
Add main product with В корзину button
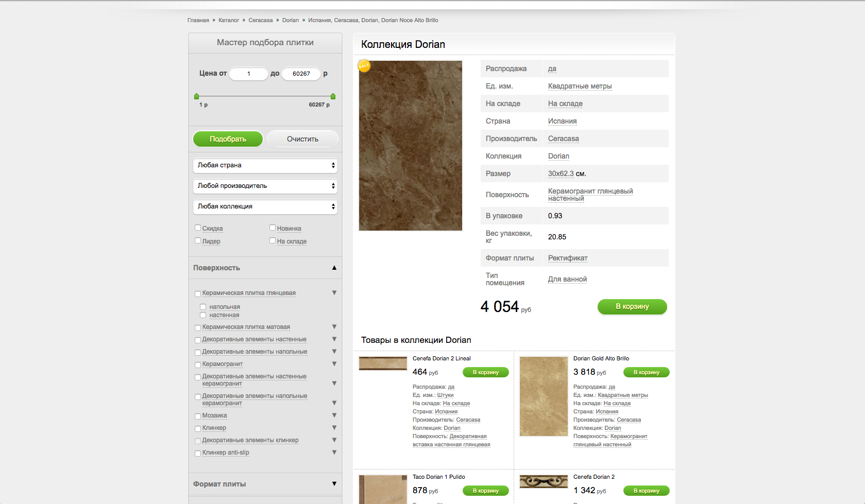click(x=632, y=307)
